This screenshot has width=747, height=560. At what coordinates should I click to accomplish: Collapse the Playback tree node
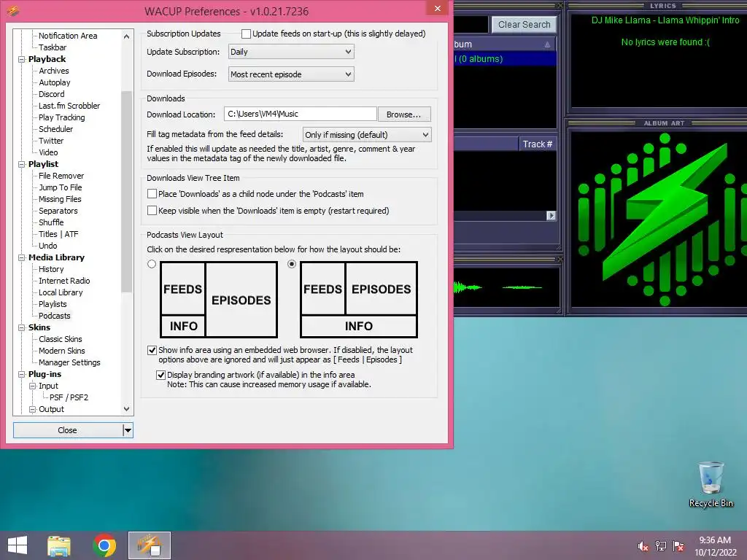pos(21,60)
